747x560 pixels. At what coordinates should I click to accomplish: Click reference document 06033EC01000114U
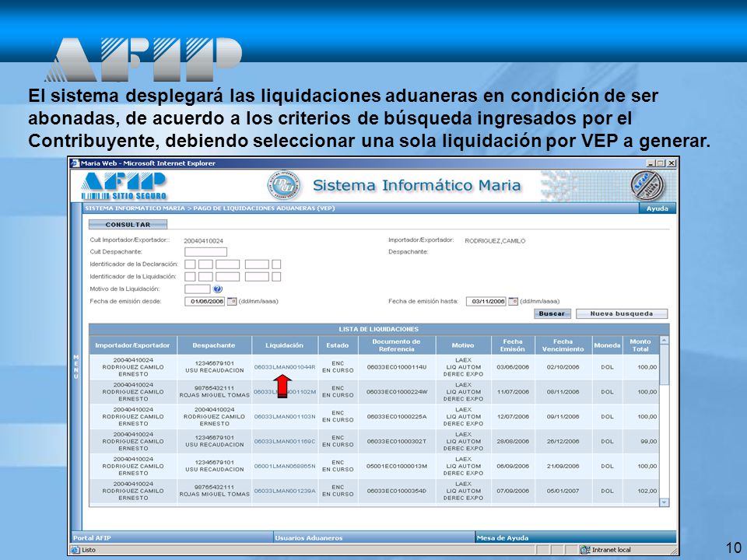396,367
